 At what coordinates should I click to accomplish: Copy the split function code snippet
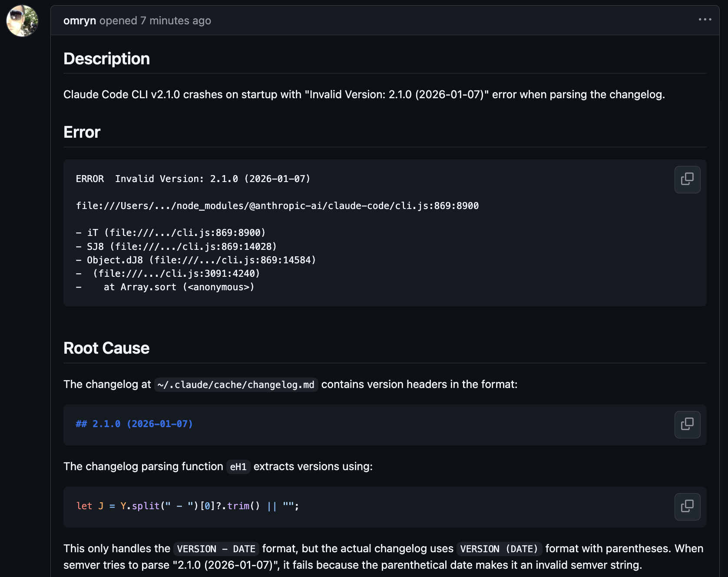tap(687, 506)
